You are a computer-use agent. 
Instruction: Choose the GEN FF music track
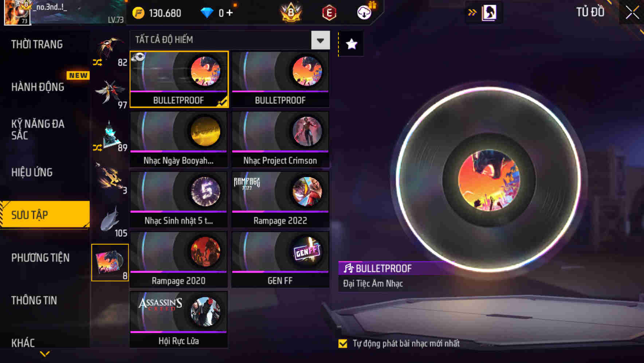tap(280, 259)
